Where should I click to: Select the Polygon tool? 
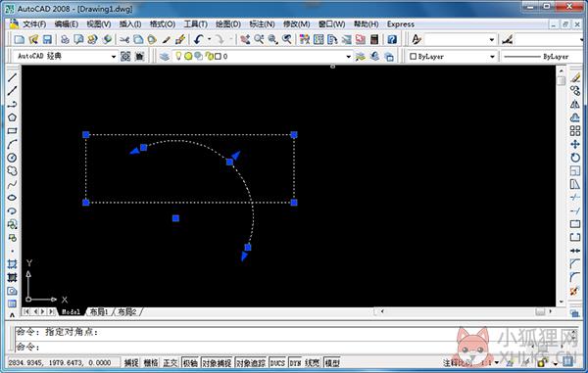click(12, 117)
